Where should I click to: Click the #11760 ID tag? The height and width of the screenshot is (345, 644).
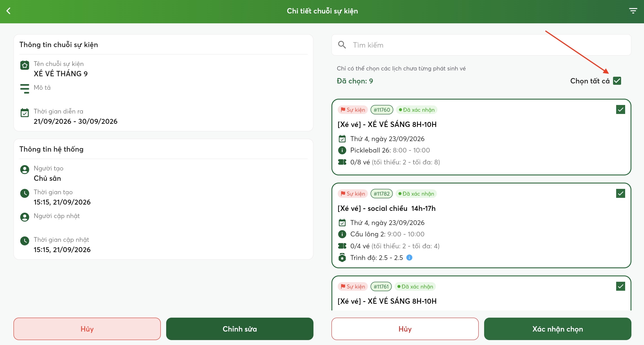click(382, 110)
